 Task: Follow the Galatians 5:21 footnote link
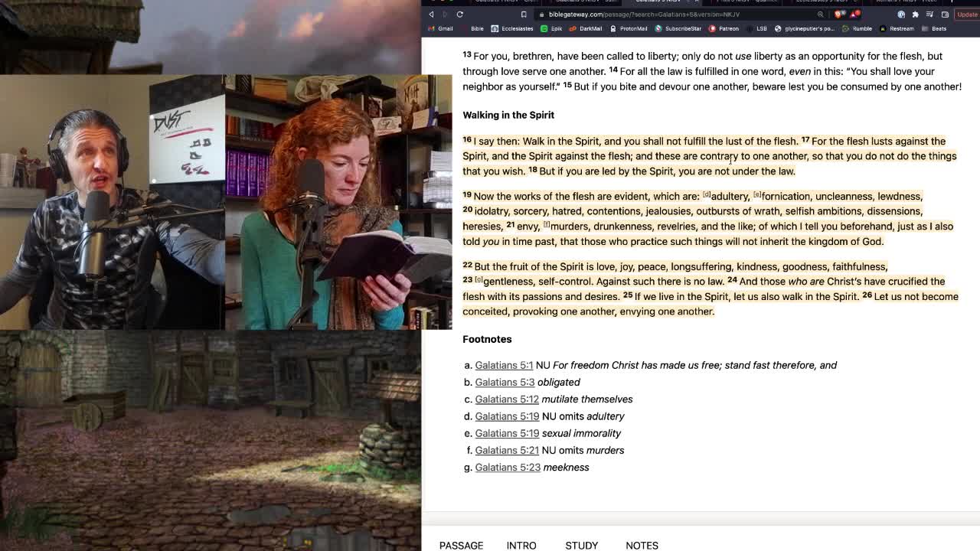(507, 450)
